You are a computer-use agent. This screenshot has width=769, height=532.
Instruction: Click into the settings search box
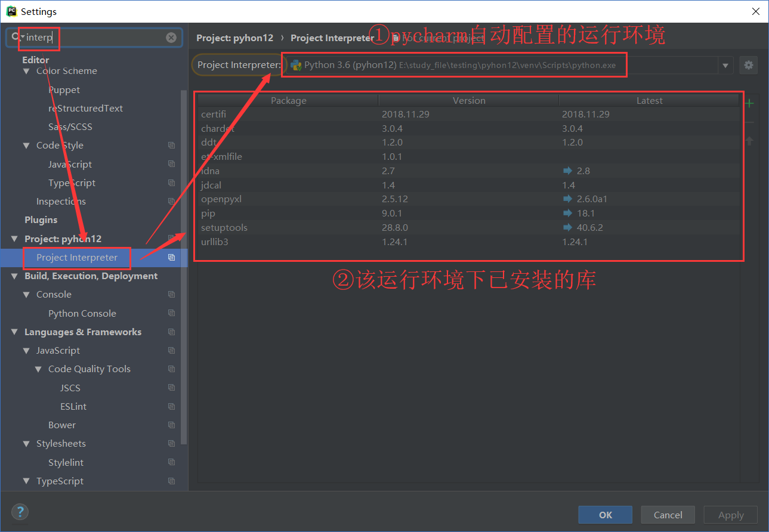pyautogui.click(x=95, y=38)
